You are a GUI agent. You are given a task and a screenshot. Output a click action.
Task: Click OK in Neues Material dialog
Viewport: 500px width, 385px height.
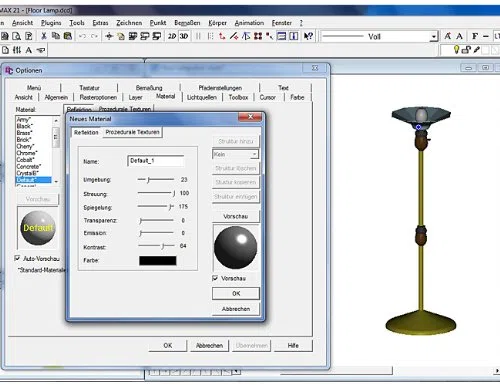[x=236, y=293]
